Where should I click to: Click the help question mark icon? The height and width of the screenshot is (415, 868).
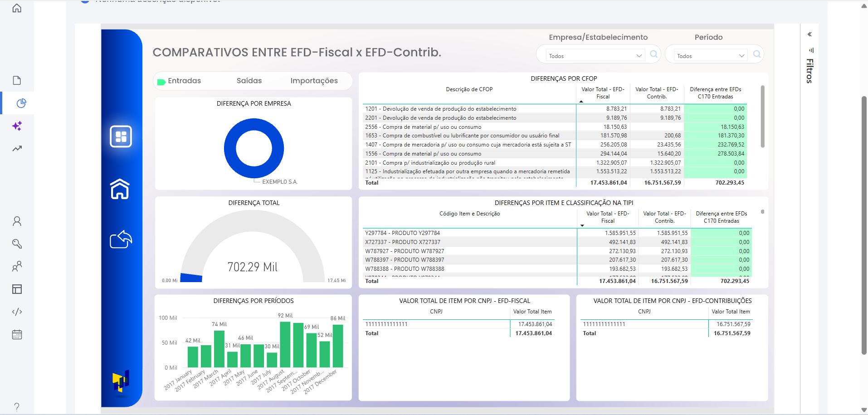click(17, 407)
